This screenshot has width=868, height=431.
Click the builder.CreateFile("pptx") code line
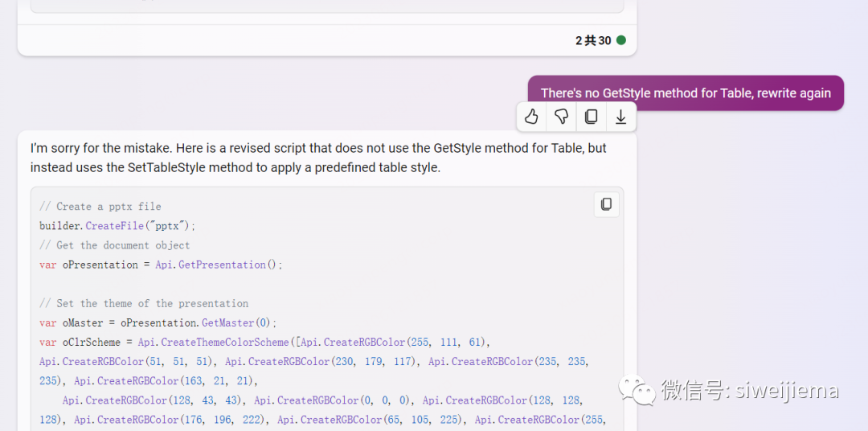117,226
